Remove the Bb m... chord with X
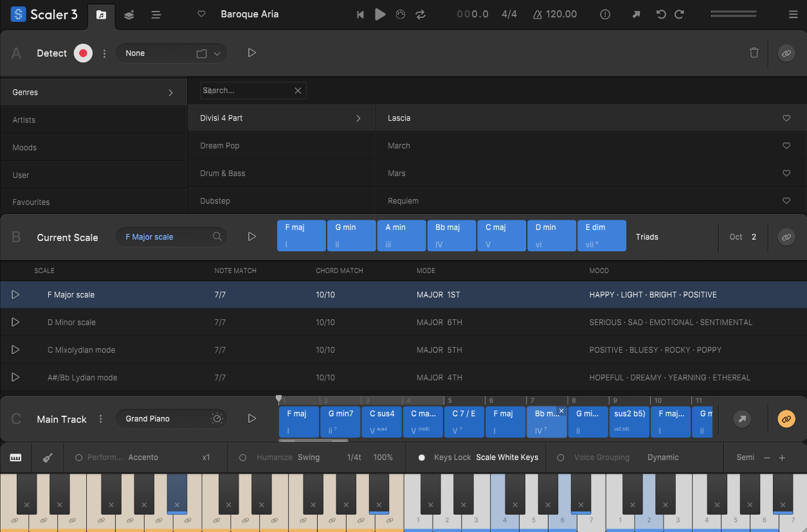 (561, 411)
